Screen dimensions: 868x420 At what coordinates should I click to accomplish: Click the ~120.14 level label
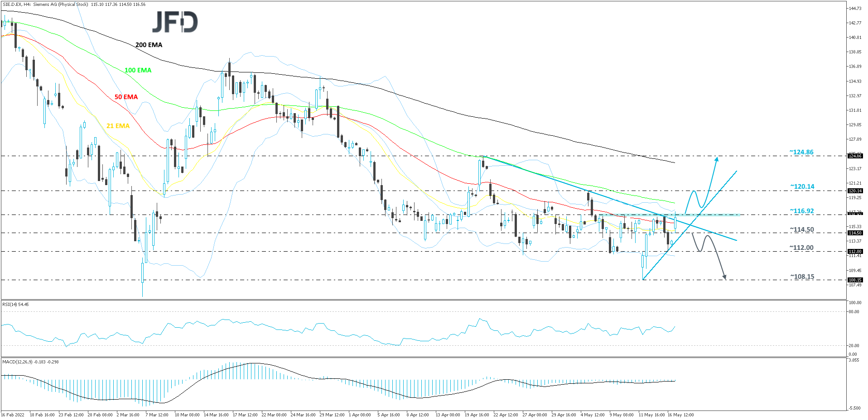(802, 186)
